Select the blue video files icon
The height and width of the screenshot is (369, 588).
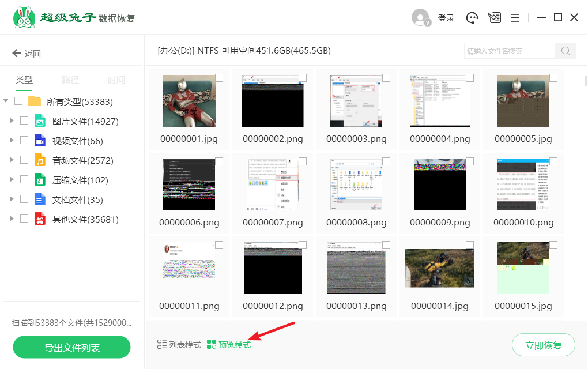pyautogui.click(x=40, y=141)
